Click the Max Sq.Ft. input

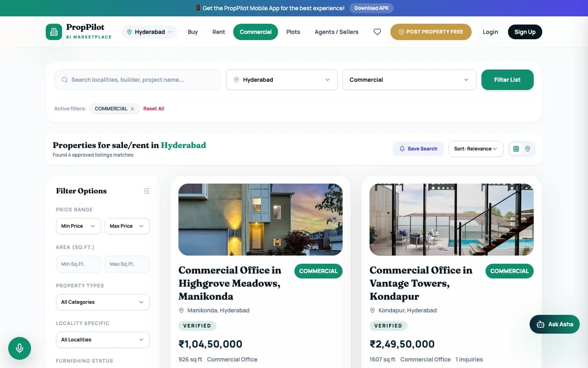pyautogui.click(x=127, y=264)
